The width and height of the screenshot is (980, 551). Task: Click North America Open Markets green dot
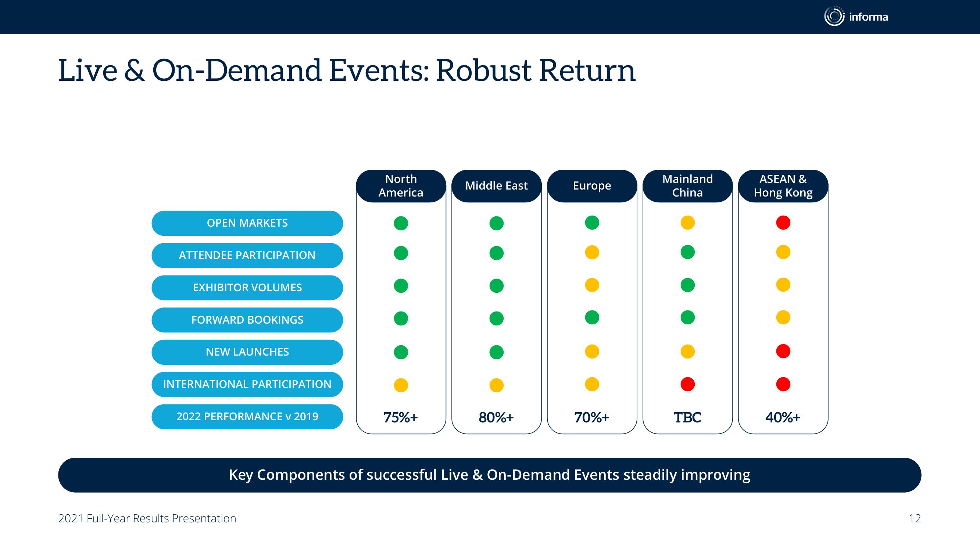tap(401, 223)
